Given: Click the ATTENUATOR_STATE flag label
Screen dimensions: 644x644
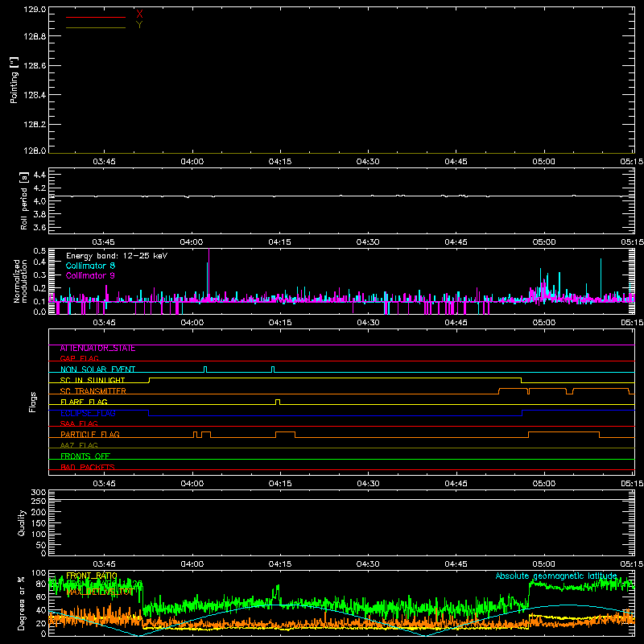Looking at the screenshot, I should tap(97, 349).
